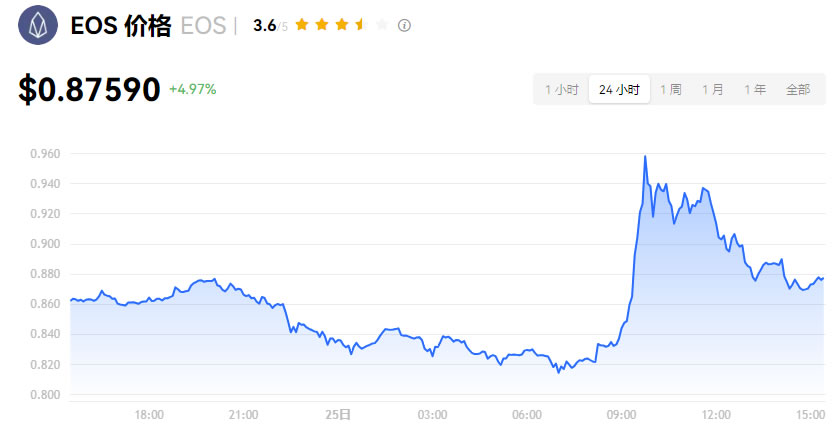
Task: Click the empty fifth rating star
Action: tap(382, 25)
